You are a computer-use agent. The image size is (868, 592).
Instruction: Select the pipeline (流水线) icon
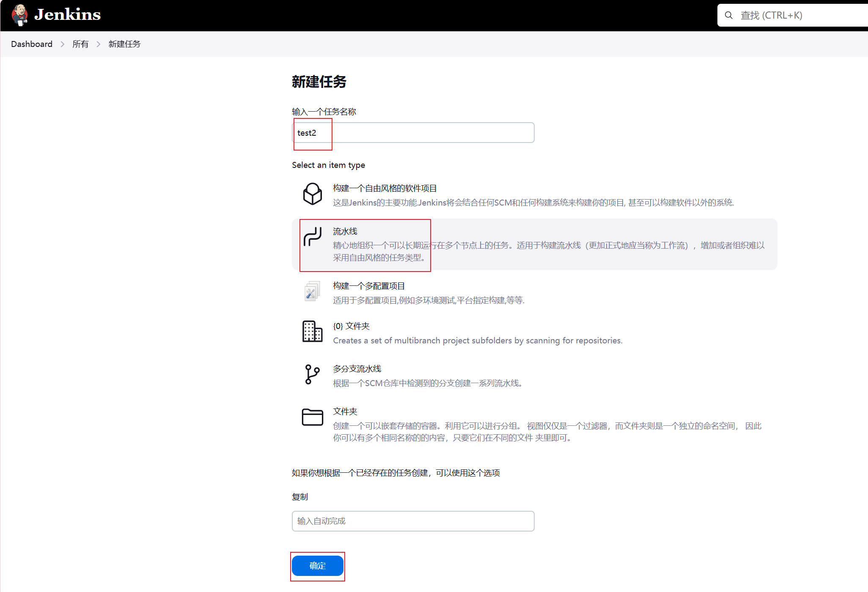tap(312, 236)
